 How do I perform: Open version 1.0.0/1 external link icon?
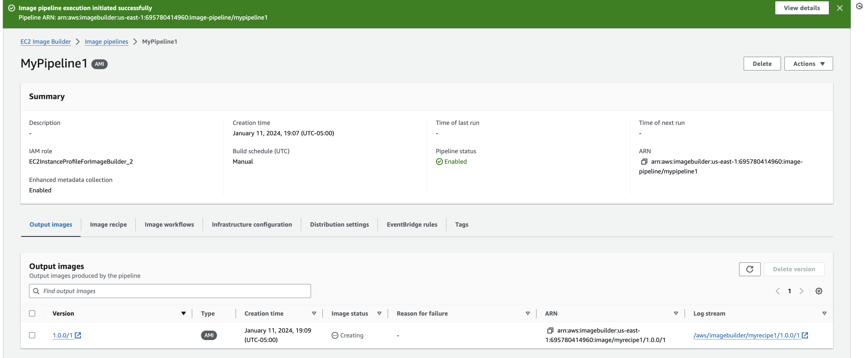point(78,335)
